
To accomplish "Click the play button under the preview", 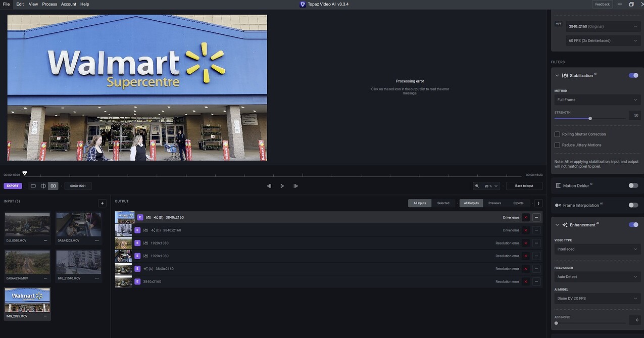I will click(282, 186).
